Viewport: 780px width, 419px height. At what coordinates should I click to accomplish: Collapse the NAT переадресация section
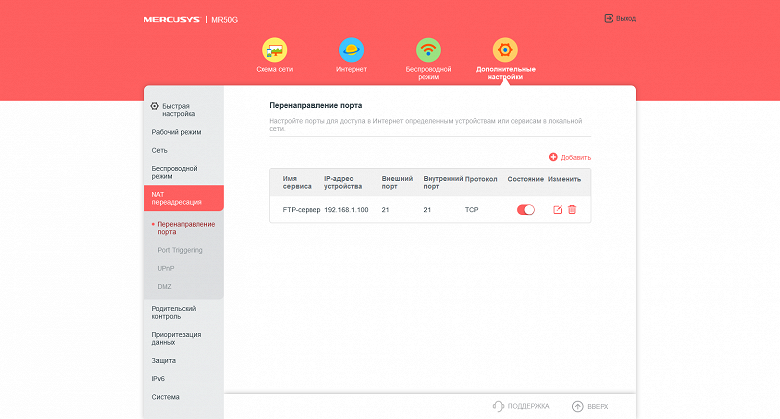[184, 198]
